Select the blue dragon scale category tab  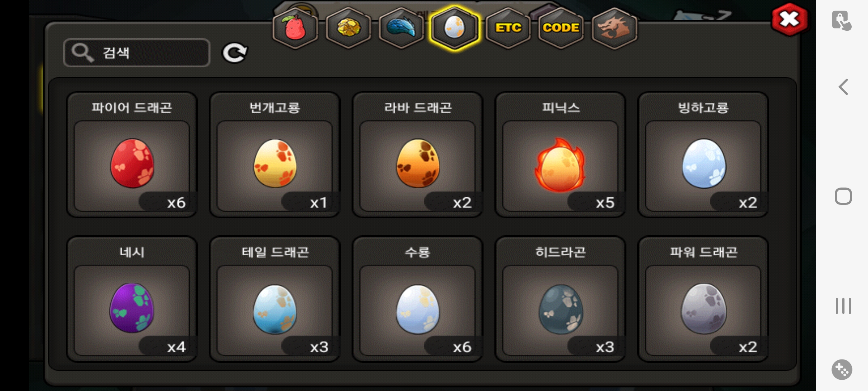[401, 28]
